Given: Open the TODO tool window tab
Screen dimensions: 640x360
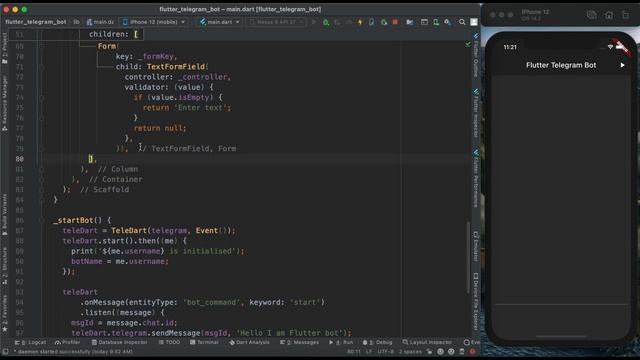Looking at the screenshot, I should [169, 342].
